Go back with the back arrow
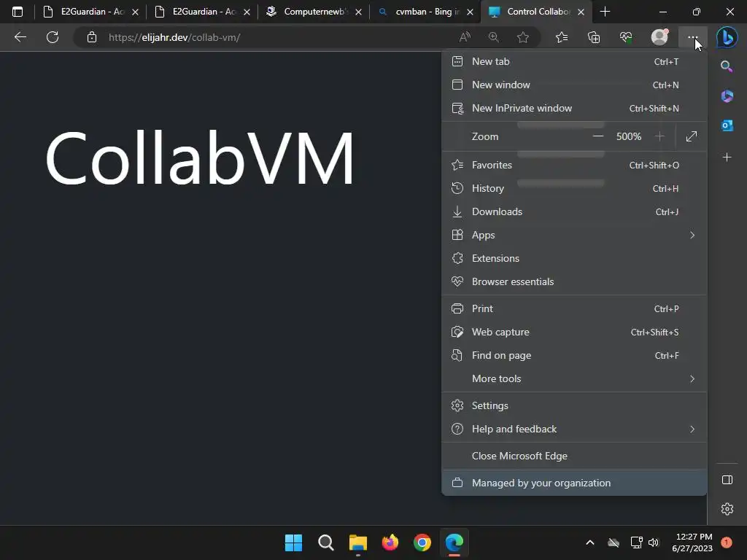This screenshot has height=560, width=747. point(20,37)
